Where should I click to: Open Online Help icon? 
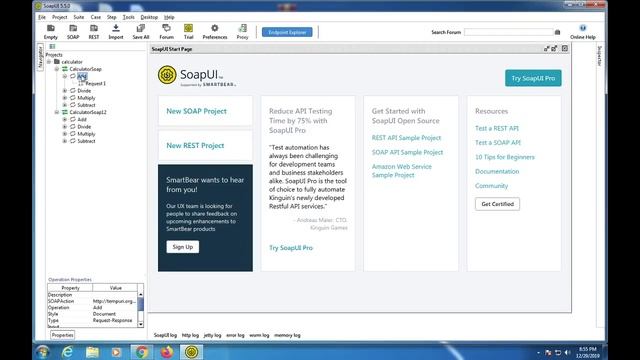[x=583, y=28]
